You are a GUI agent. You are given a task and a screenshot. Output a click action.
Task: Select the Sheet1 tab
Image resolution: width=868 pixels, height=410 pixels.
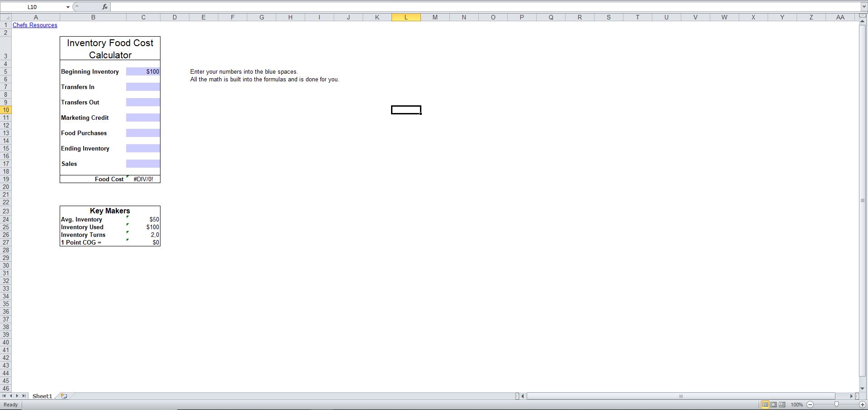42,396
